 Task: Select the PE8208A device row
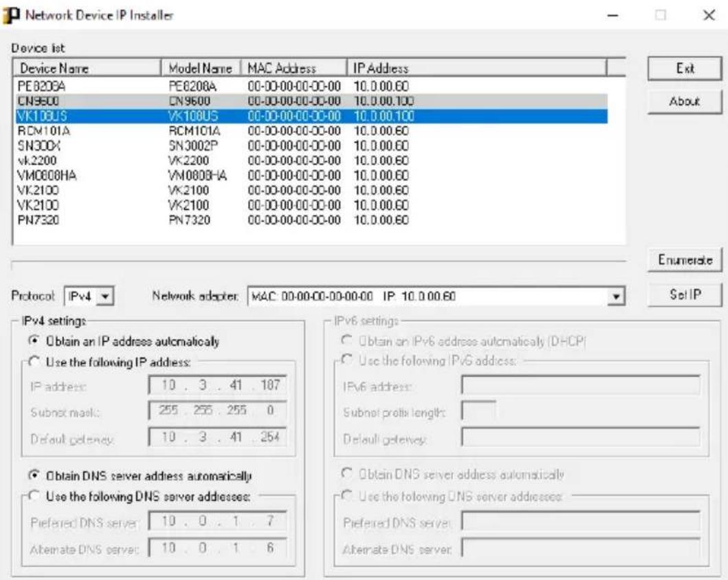(311, 87)
